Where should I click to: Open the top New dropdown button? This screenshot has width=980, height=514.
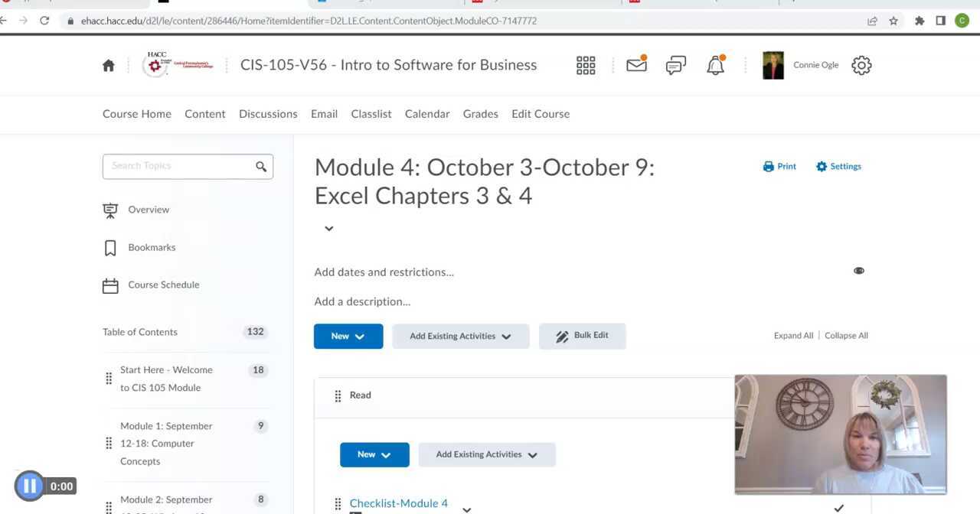click(x=348, y=337)
